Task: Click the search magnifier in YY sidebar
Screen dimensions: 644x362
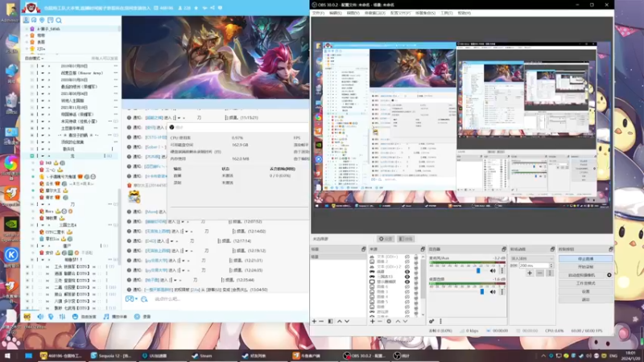Action: (x=59, y=19)
